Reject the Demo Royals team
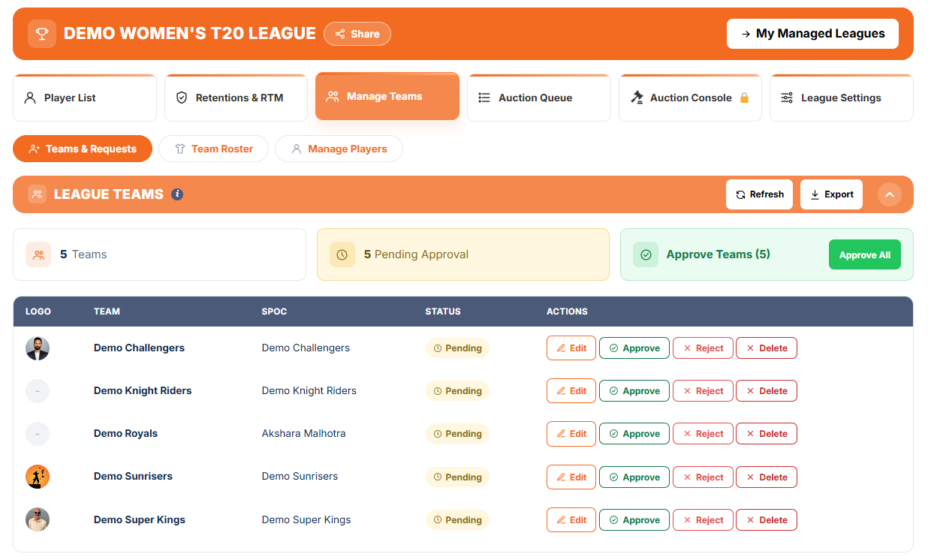Screen dimensions: 928x560 (x=703, y=434)
